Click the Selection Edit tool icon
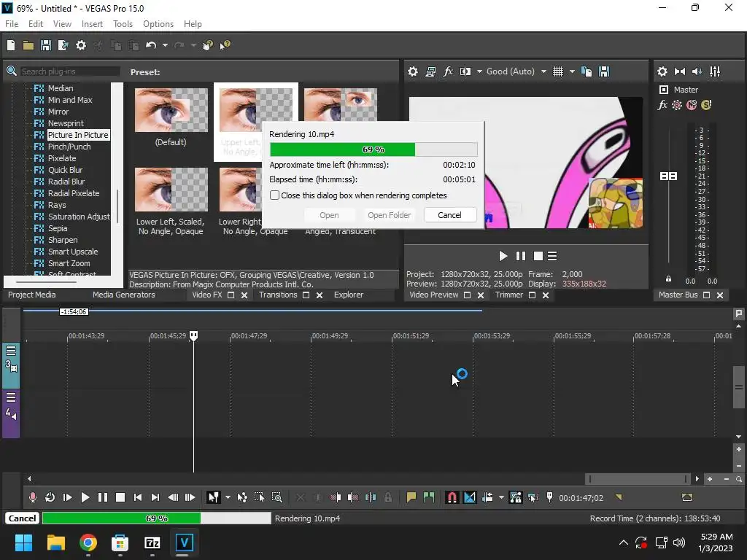The width and height of the screenshot is (747, 560). 259,497
